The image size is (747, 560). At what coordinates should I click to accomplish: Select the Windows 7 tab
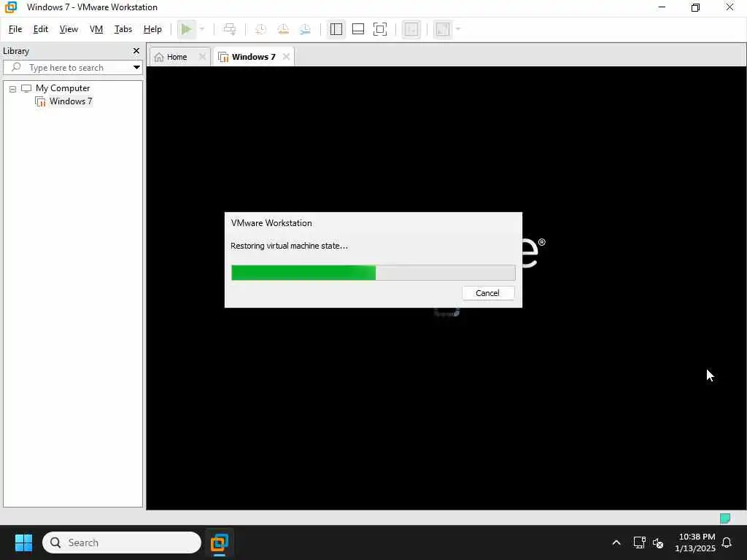pos(253,57)
